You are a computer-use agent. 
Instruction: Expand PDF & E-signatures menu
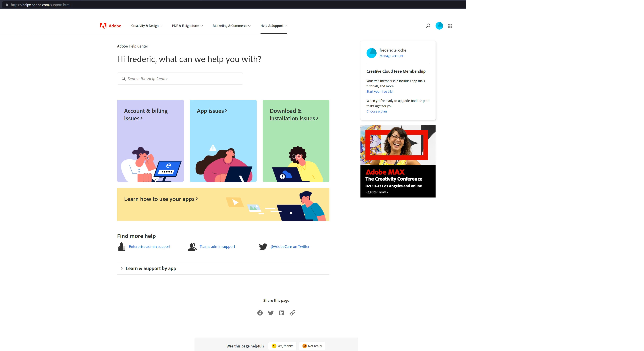(x=187, y=26)
